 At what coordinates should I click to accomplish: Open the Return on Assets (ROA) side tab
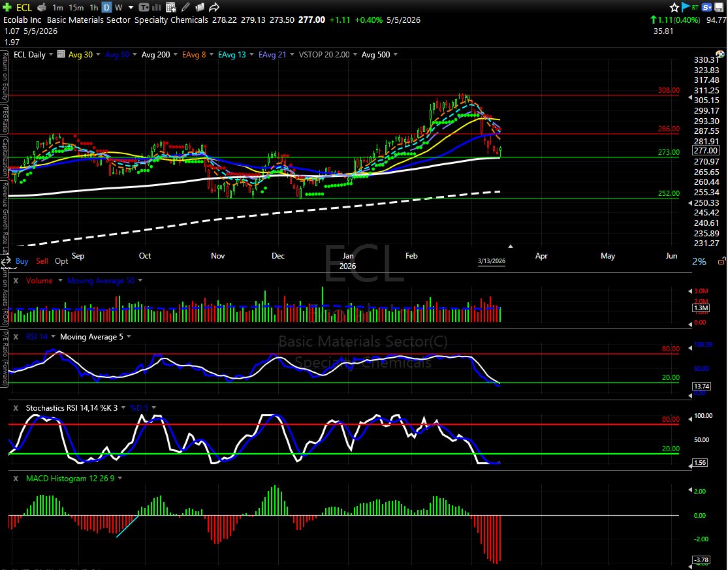click(x=5, y=298)
